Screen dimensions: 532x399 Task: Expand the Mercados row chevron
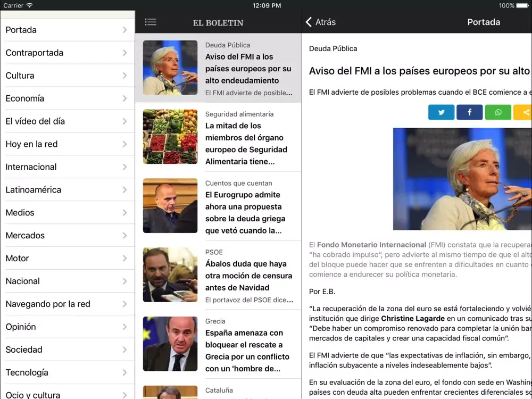[125, 236]
